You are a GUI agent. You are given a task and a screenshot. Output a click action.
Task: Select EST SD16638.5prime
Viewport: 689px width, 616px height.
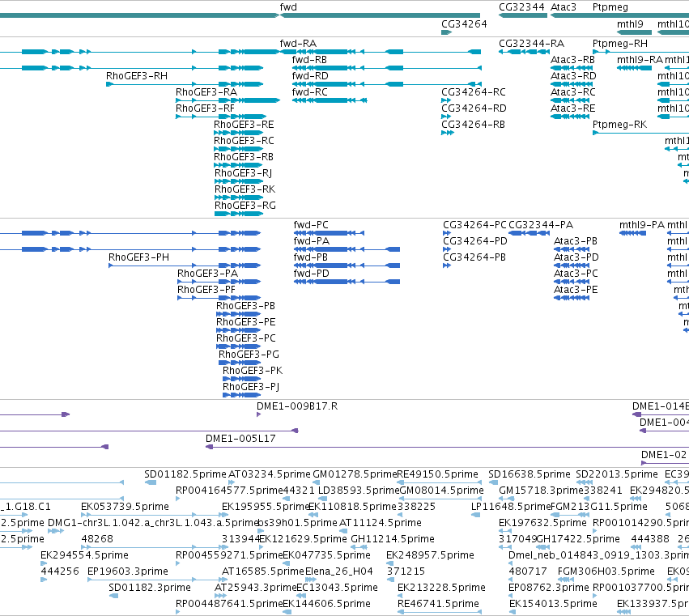coord(493,483)
